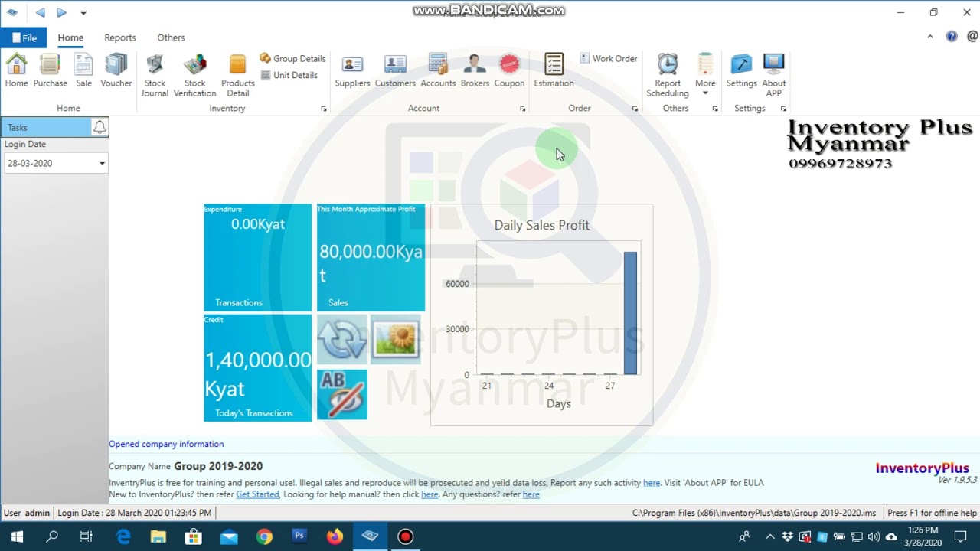Open the File menu
980x551 pixels.
click(x=24, y=37)
